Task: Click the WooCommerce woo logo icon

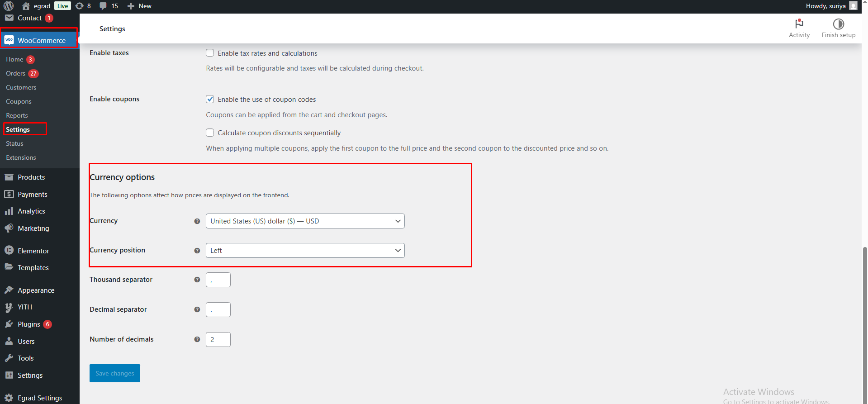Action: [x=9, y=40]
